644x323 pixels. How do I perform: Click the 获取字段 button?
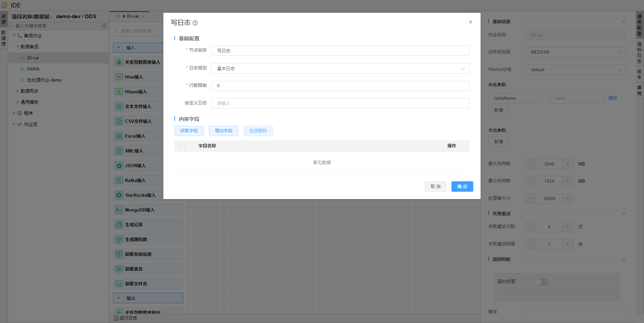tap(189, 131)
